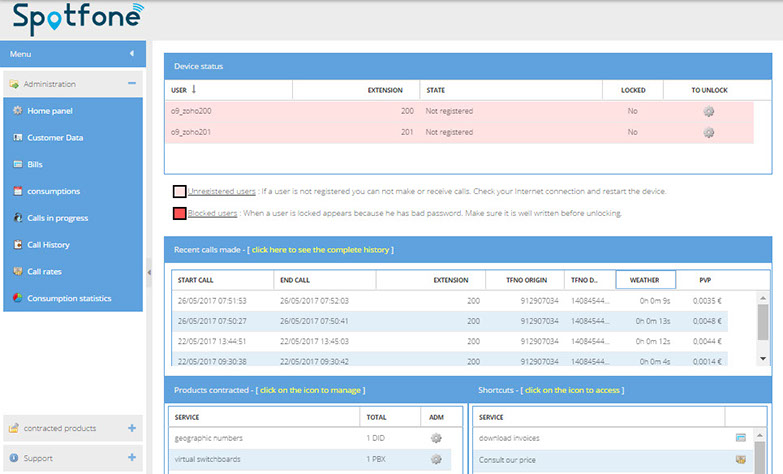This screenshot has width=783, height=474.
Task: View Consumption statistics page
Action: tap(68, 298)
